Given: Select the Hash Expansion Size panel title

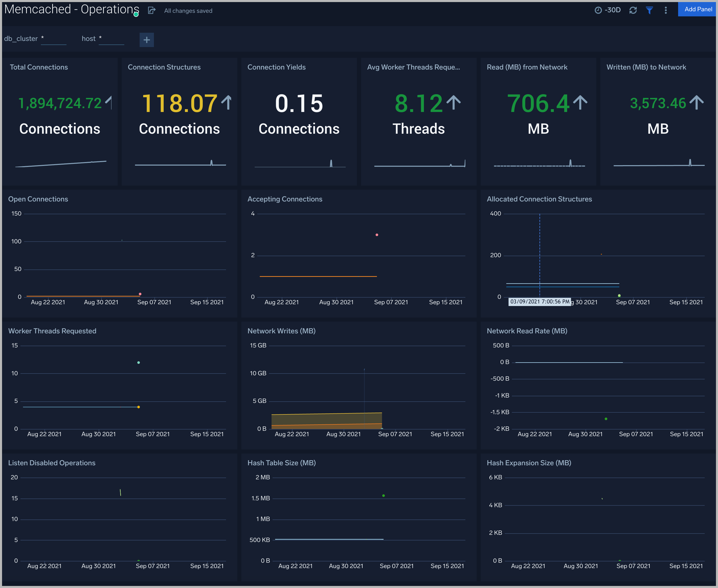Looking at the screenshot, I should coord(529,463).
